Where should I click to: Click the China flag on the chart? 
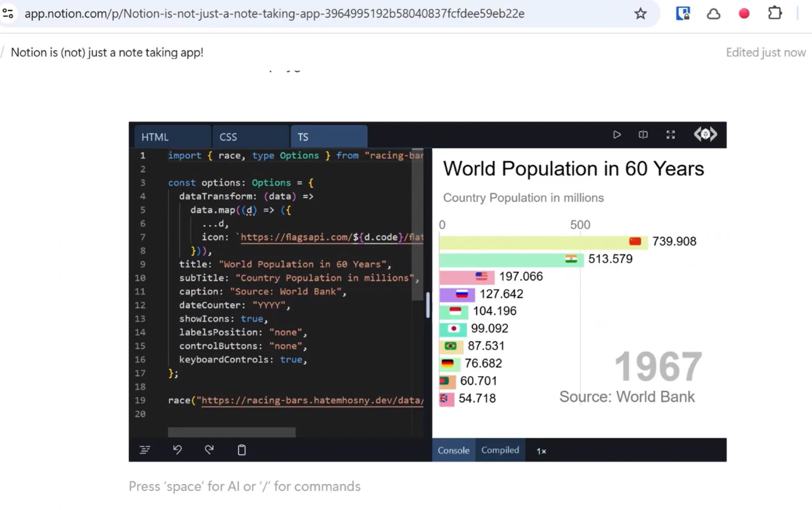[635, 241]
